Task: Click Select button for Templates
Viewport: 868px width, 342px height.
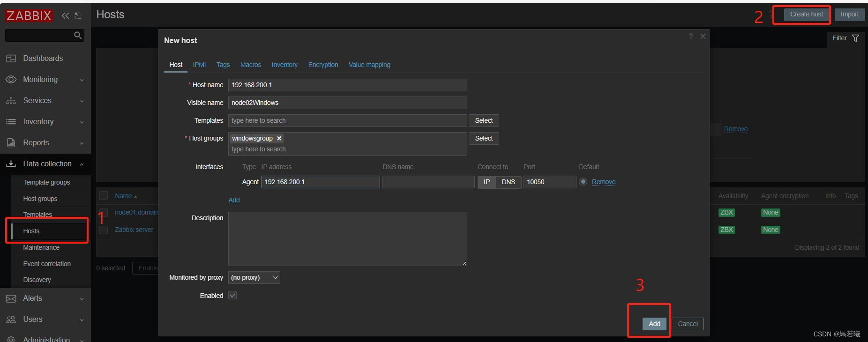Action: tap(484, 120)
